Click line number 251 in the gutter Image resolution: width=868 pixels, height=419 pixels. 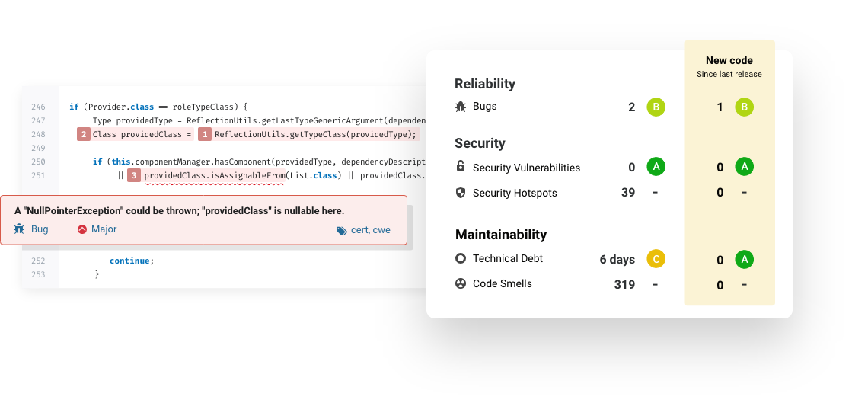pyautogui.click(x=39, y=176)
